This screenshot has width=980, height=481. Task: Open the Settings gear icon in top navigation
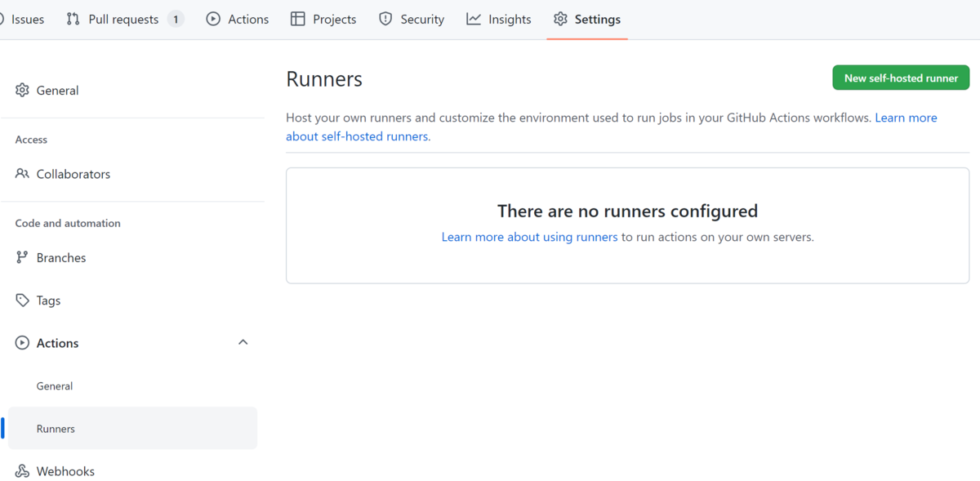[x=562, y=19]
